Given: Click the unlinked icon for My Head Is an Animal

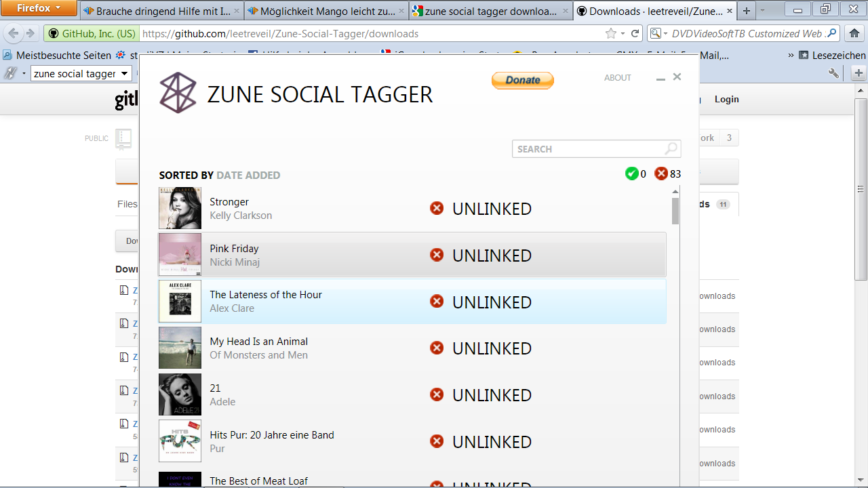Looking at the screenshot, I should coord(437,348).
